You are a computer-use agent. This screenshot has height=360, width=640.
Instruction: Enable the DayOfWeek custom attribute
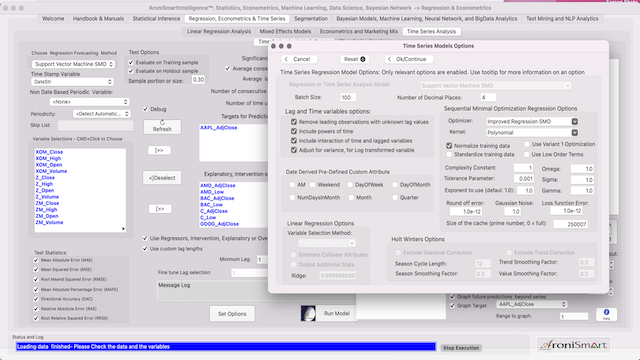point(350,184)
